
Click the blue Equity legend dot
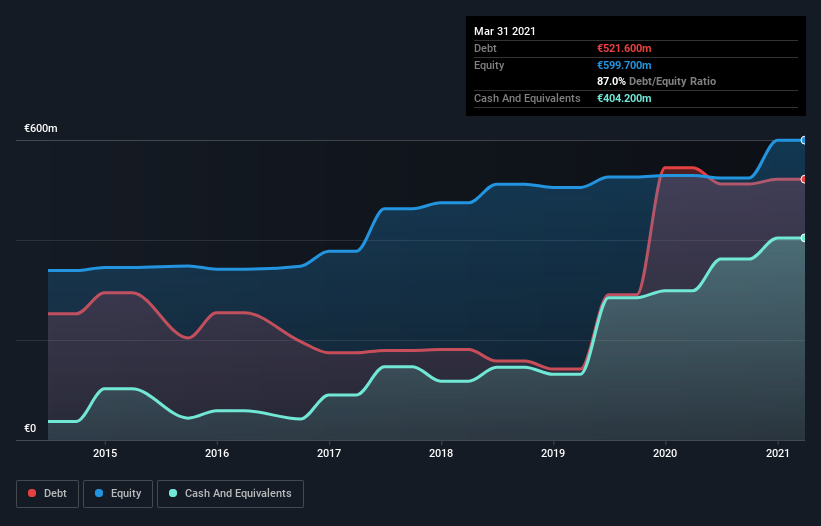pyautogui.click(x=99, y=493)
